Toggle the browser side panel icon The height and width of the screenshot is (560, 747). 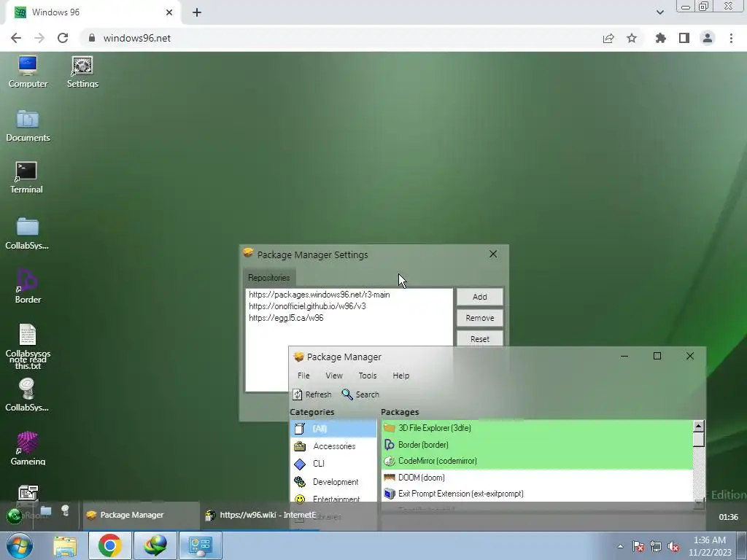pyautogui.click(x=684, y=38)
